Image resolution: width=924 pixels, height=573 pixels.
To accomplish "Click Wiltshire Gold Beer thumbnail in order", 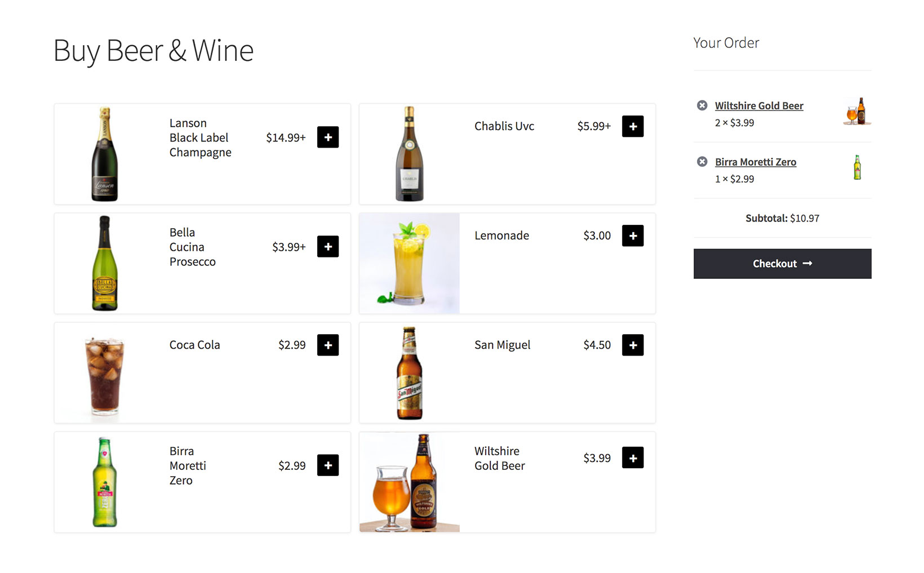I will click(x=857, y=111).
